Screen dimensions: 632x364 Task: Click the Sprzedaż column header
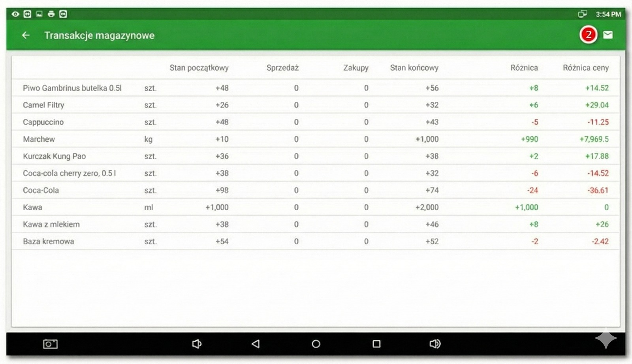(x=282, y=68)
